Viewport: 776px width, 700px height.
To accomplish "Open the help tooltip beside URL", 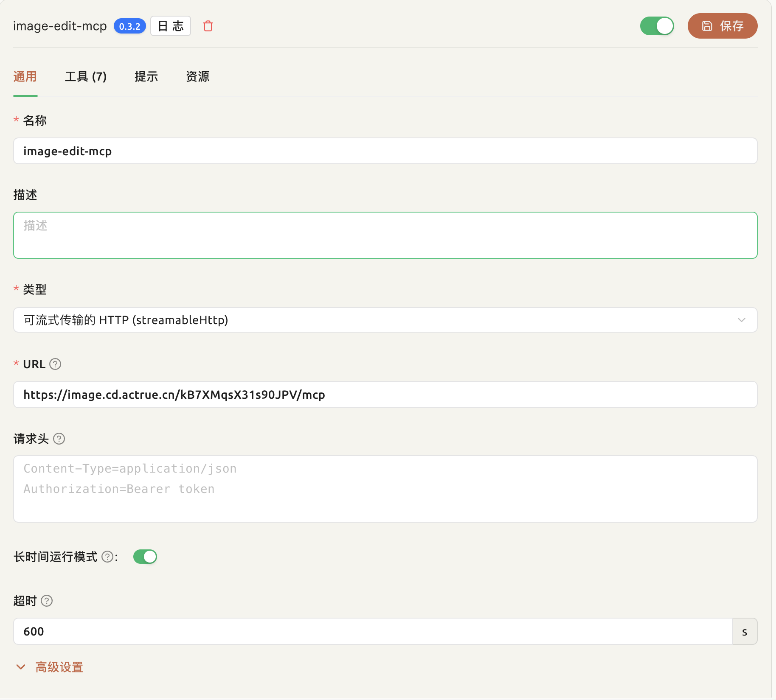I will 55,364.
